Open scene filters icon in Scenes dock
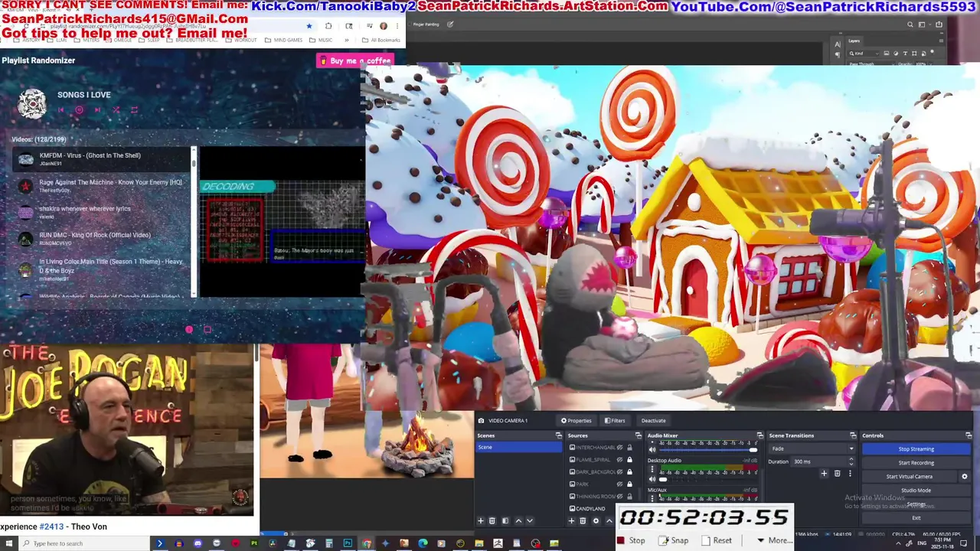This screenshot has width=980, height=551. (505, 520)
